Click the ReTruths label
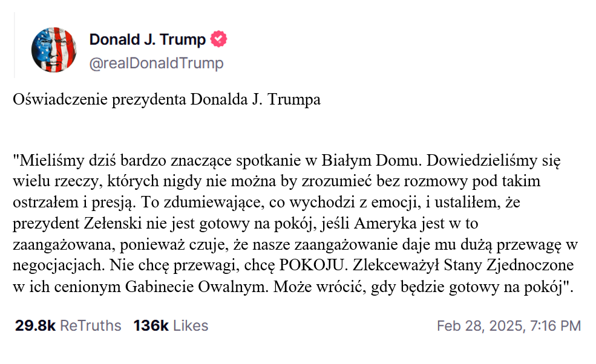Screen dimensions: 596x364 [x=91, y=326]
